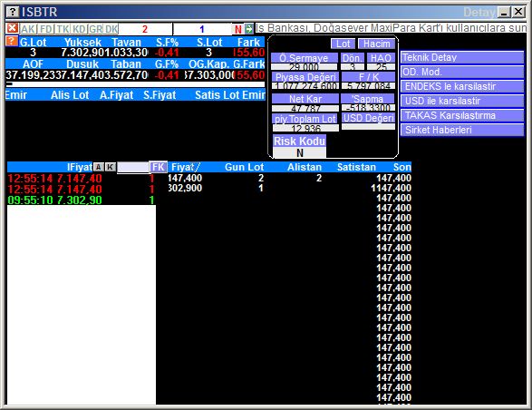This screenshot has height=410, width=532.
Task: Select the Hacim view toggle
Action: pos(377,44)
